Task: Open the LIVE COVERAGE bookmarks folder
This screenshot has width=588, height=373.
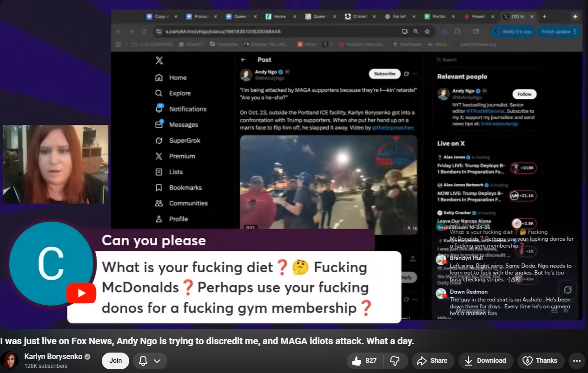Action: 151,44
